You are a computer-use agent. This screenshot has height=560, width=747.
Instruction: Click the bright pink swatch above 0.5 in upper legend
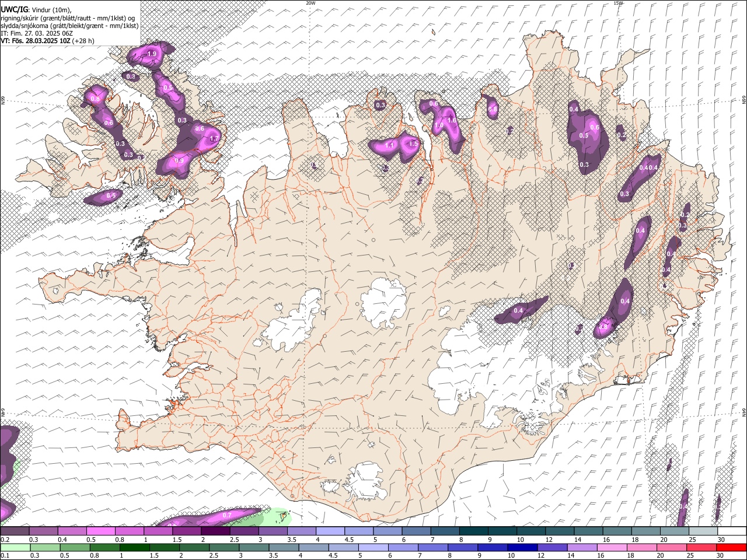[100, 531]
